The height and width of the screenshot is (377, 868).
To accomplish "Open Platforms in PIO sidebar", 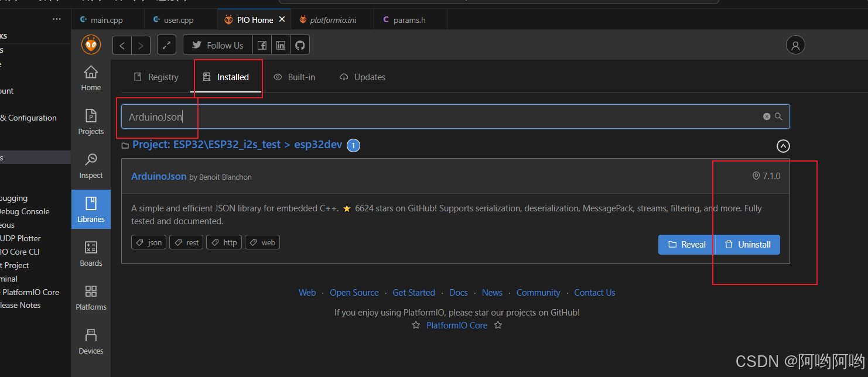I will point(91,298).
